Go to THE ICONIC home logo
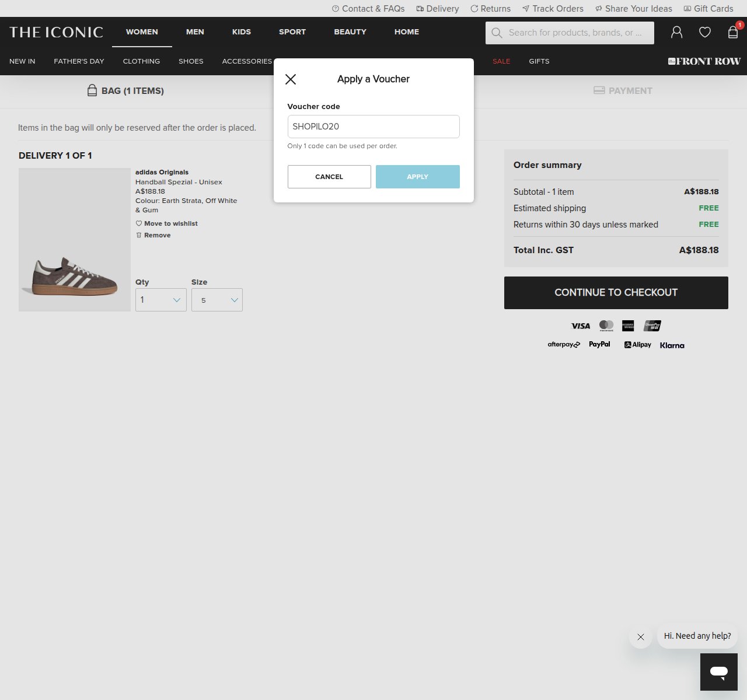Viewport: 747px width, 700px height. click(x=56, y=32)
